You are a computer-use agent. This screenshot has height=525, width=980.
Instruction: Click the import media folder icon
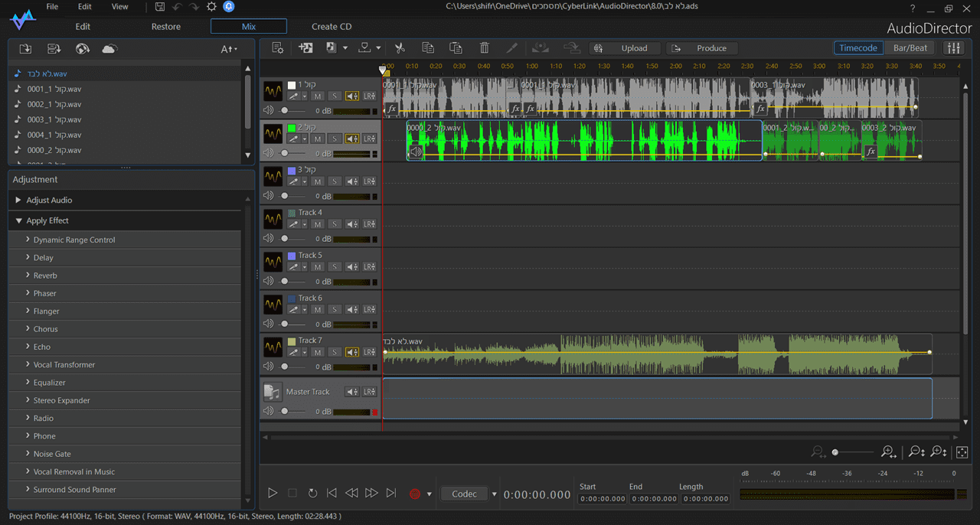(25, 49)
